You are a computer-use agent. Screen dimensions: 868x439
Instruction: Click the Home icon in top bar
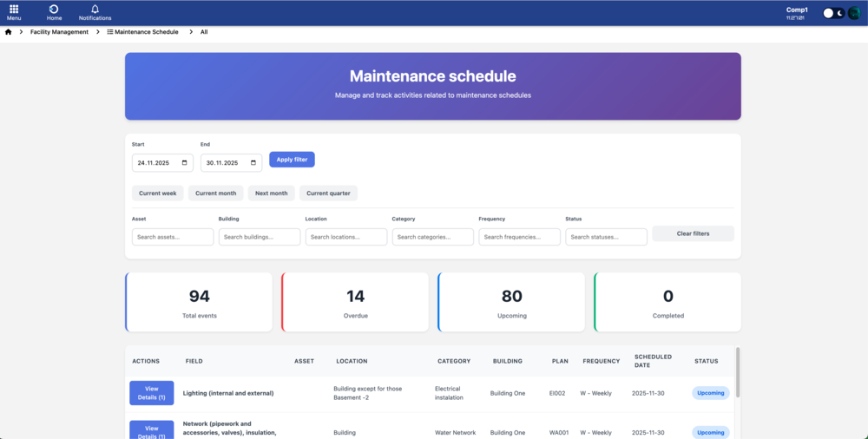[54, 9]
